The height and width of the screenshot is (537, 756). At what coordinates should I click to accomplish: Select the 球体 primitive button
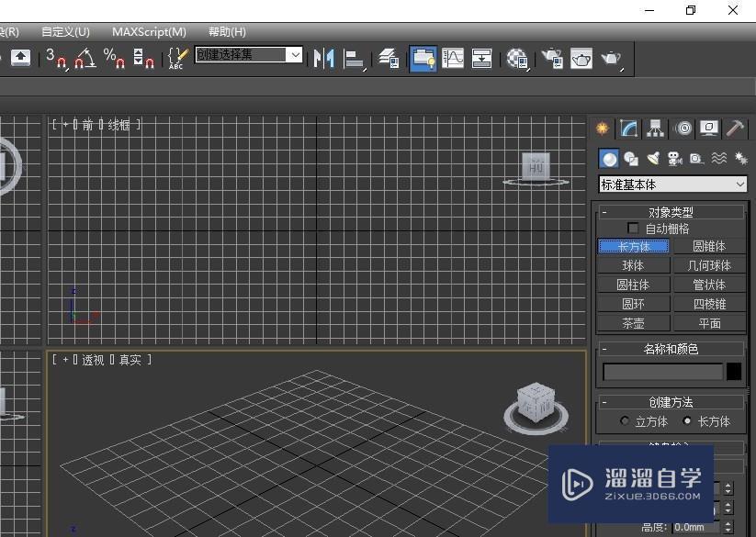(633, 265)
